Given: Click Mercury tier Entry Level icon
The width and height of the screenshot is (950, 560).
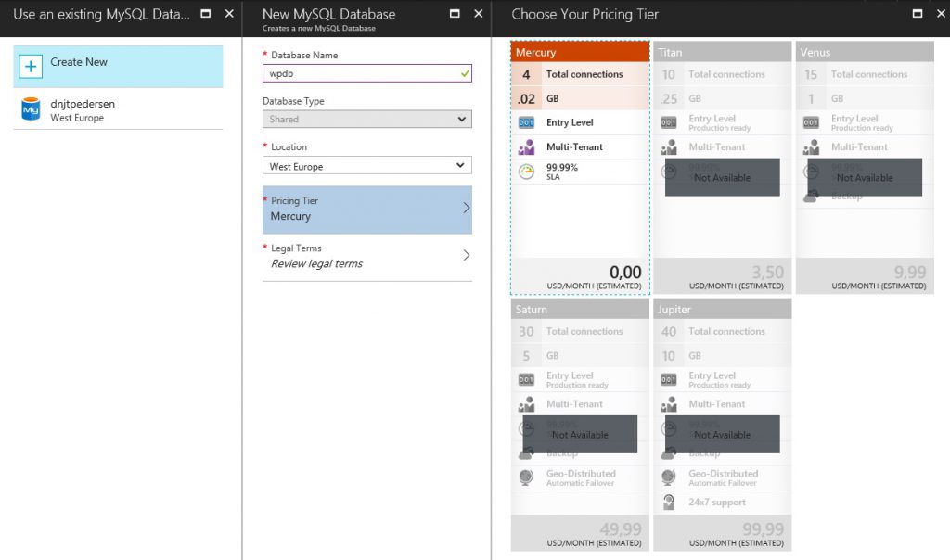Looking at the screenshot, I should (526, 123).
